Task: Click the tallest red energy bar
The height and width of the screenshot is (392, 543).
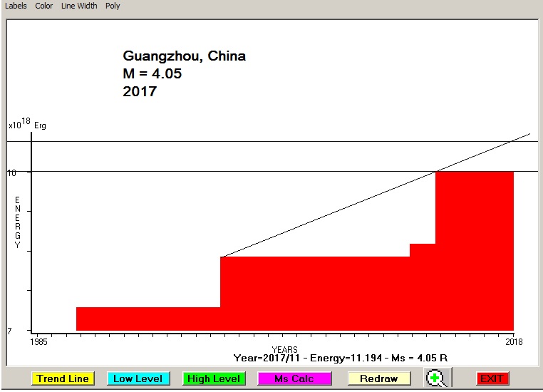Action: [474, 249]
